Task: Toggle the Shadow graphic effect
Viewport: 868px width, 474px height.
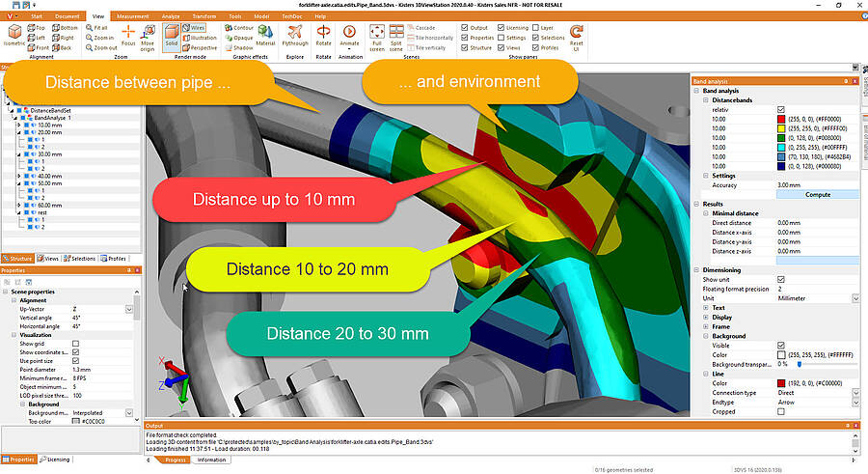Action: click(x=238, y=47)
